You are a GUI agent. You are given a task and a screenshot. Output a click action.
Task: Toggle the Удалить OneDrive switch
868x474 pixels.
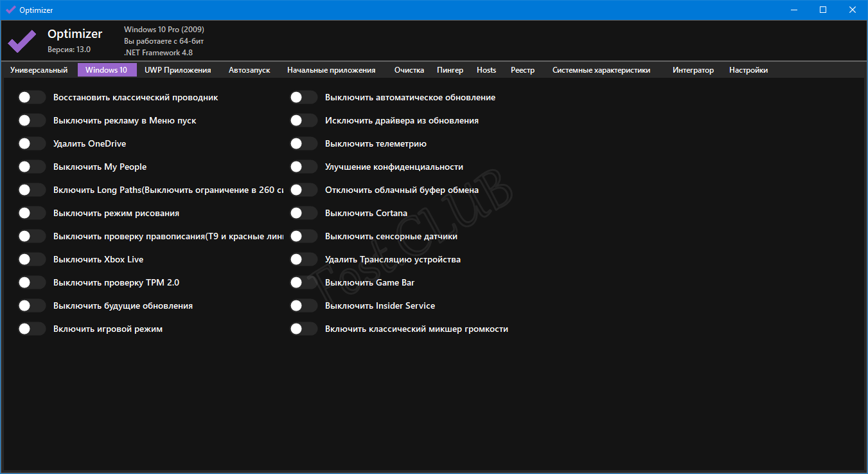coord(32,143)
